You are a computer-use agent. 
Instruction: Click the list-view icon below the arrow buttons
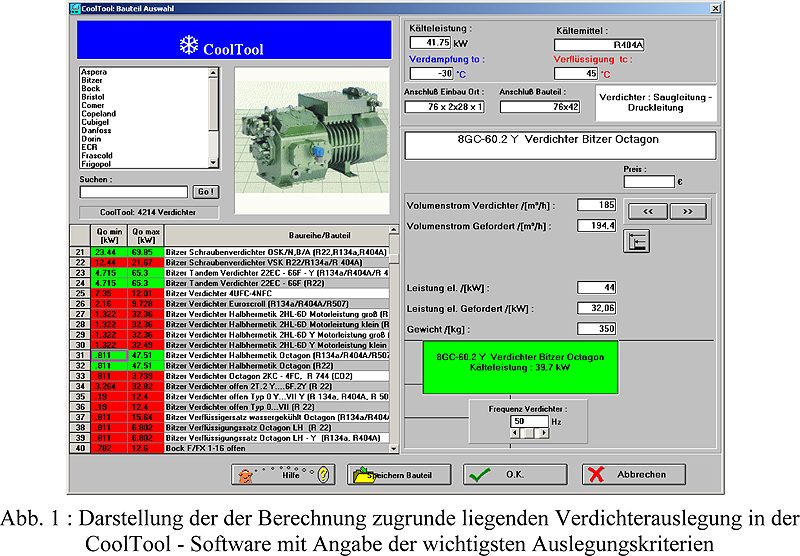point(634,241)
